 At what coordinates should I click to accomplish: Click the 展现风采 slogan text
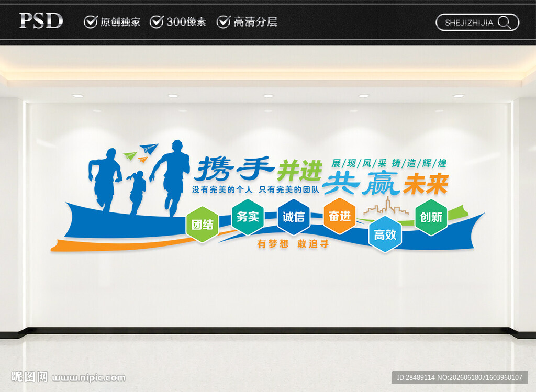pos(359,163)
